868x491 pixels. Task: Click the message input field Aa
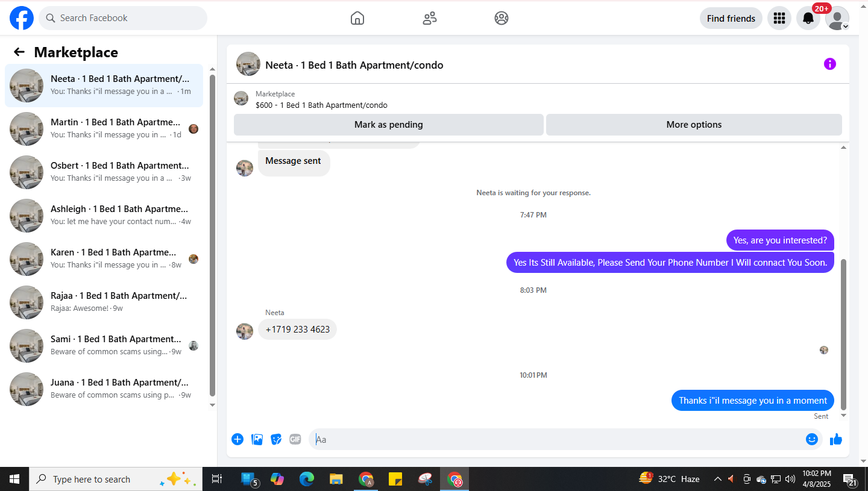point(558,439)
